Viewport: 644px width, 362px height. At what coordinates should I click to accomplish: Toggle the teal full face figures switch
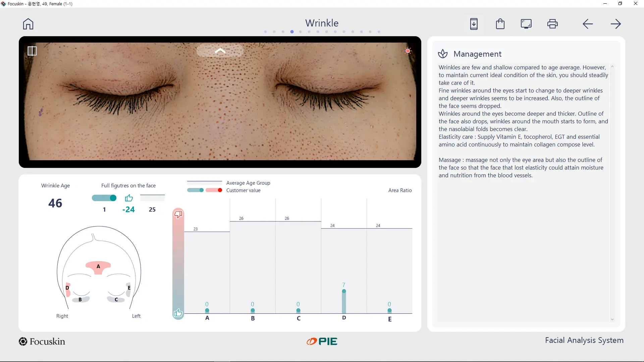pyautogui.click(x=104, y=198)
